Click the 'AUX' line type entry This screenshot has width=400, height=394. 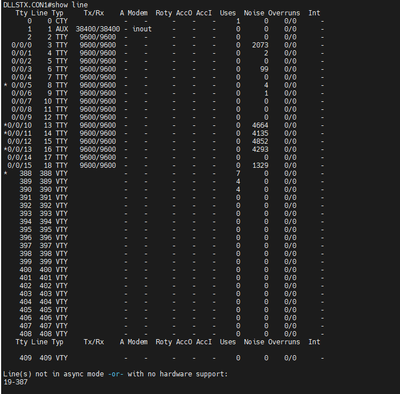[62, 29]
